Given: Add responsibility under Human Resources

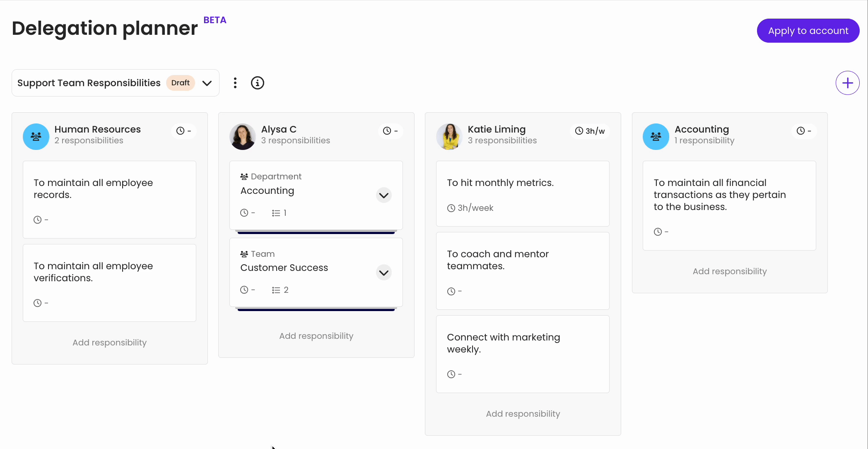Looking at the screenshot, I should click(x=109, y=343).
